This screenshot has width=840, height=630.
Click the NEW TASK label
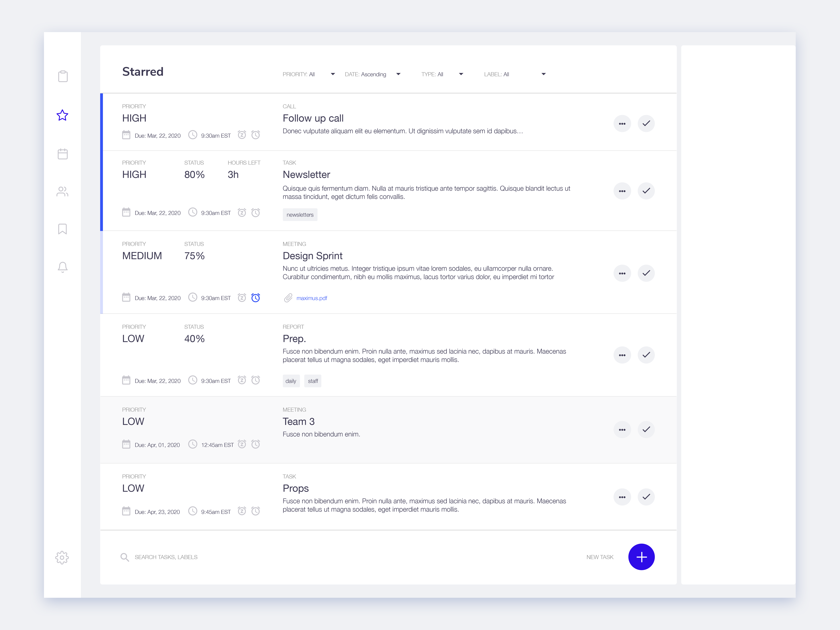point(600,557)
